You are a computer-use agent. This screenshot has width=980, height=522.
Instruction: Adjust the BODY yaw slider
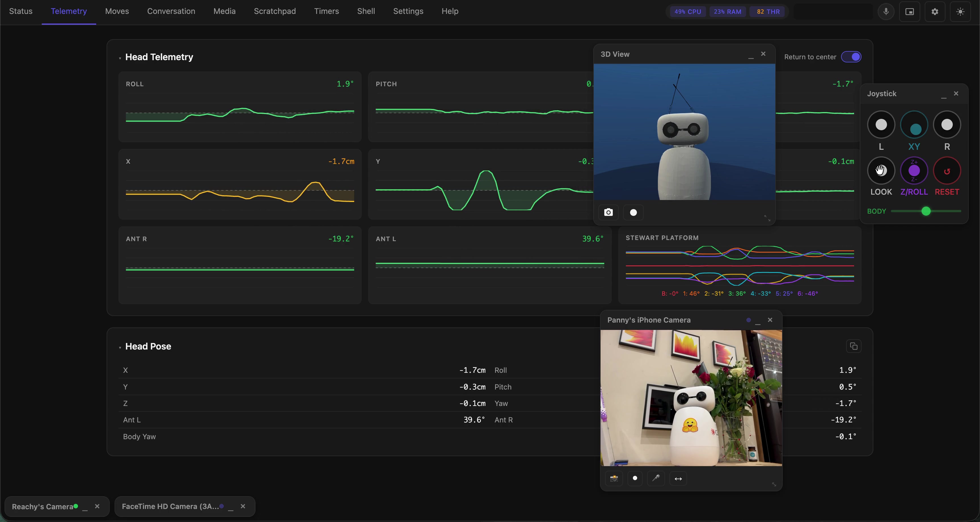click(926, 211)
